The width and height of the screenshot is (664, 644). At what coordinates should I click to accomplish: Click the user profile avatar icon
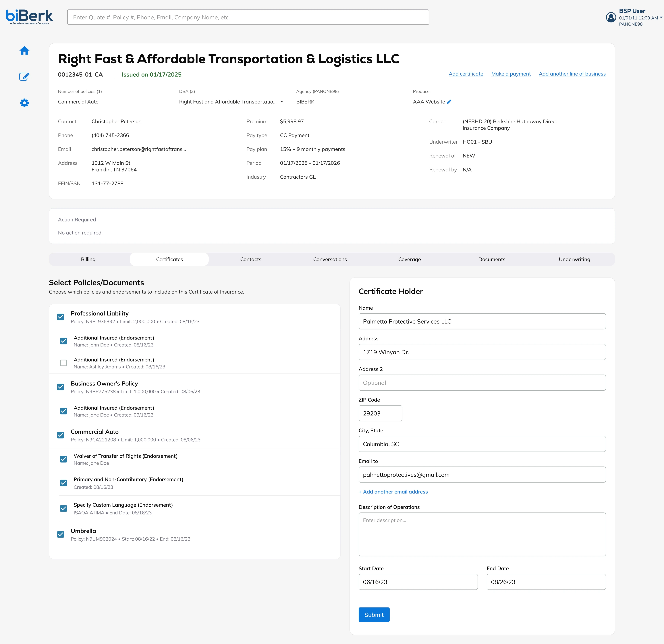click(x=611, y=17)
